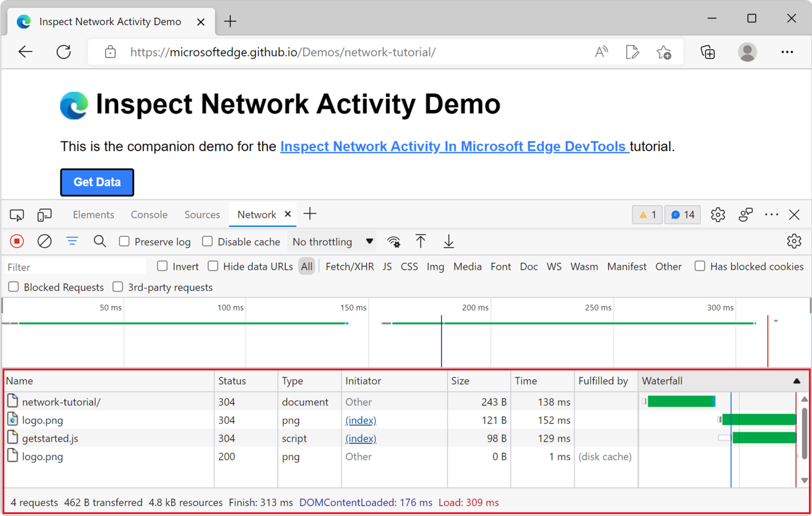Toggle the device emulation mode
This screenshot has width=812, height=516.
tap(44, 214)
